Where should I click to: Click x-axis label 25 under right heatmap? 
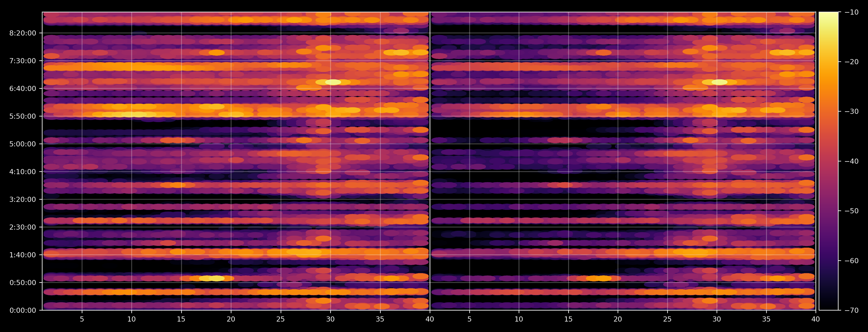(667, 319)
